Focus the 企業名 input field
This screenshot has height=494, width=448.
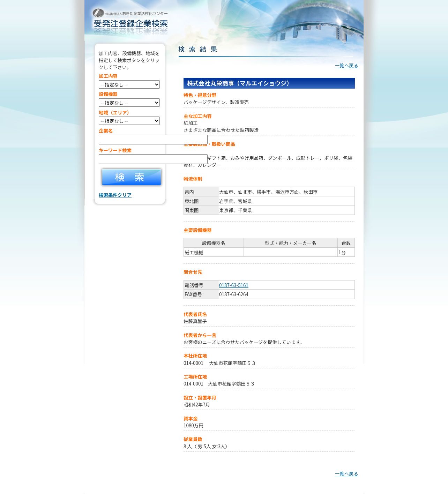(153, 140)
